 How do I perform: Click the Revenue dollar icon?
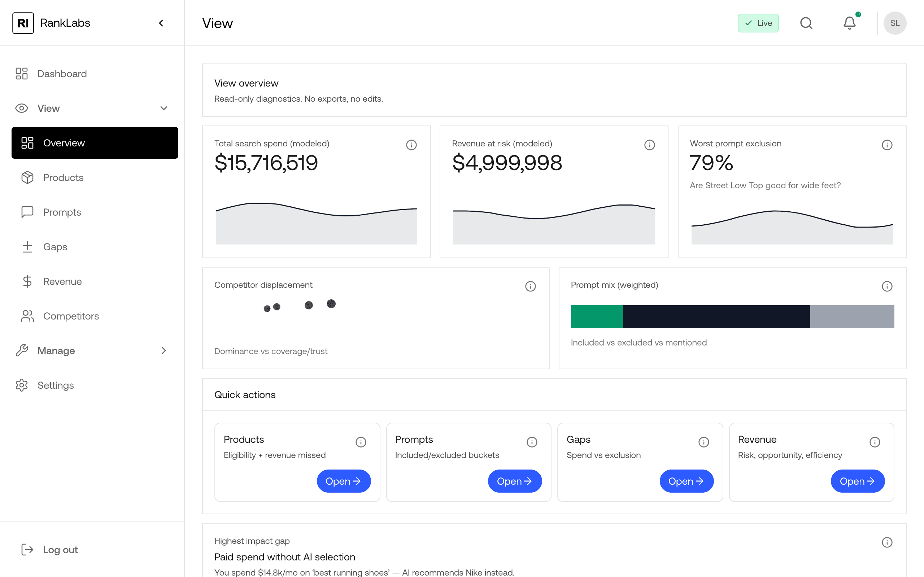26,281
